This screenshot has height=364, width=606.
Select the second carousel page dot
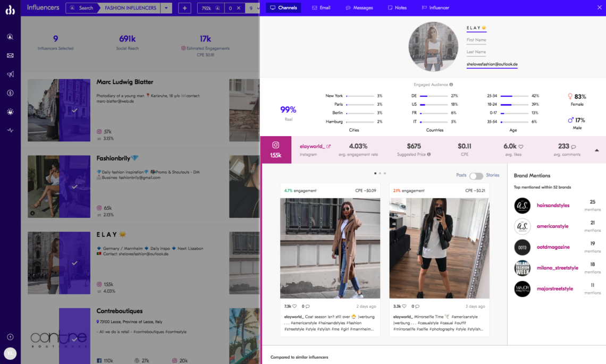coord(380,173)
